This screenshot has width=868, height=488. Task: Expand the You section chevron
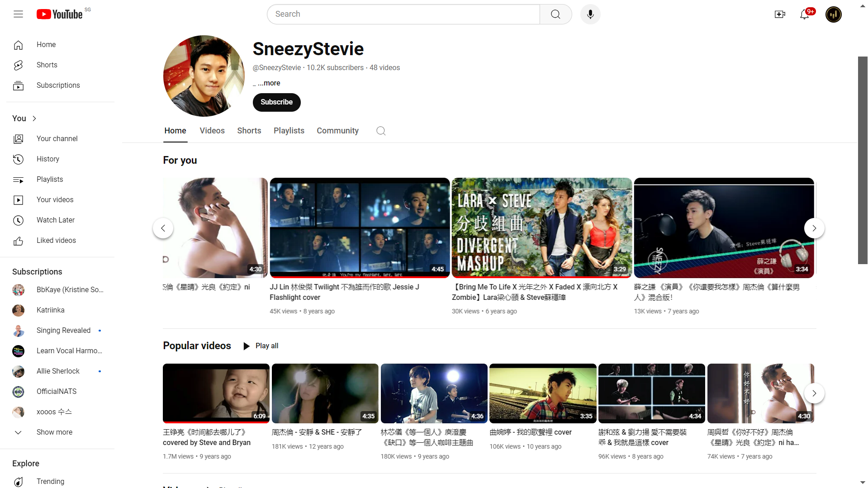pyautogui.click(x=34, y=118)
